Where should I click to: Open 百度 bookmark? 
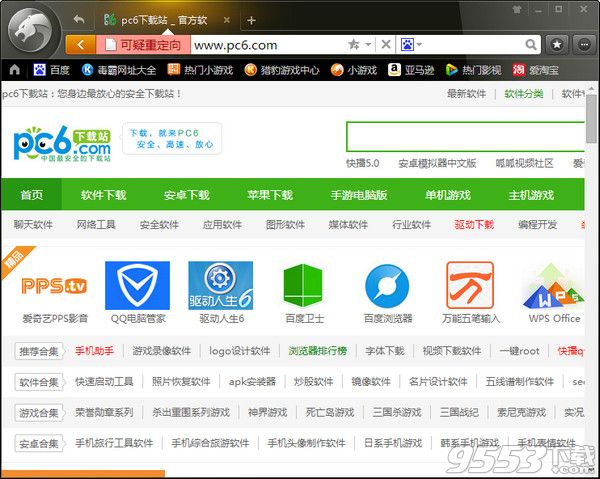click(x=52, y=70)
